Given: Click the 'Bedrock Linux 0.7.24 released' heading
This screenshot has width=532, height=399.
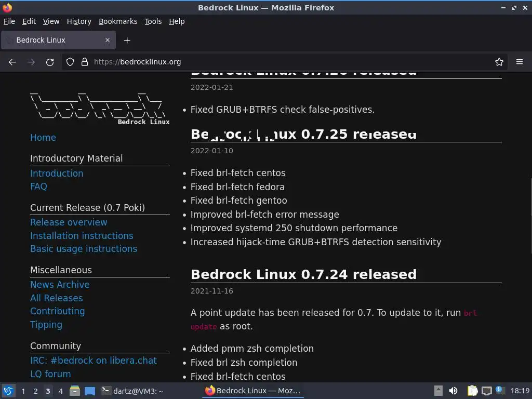Looking at the screenshot, I should point(303,274).
